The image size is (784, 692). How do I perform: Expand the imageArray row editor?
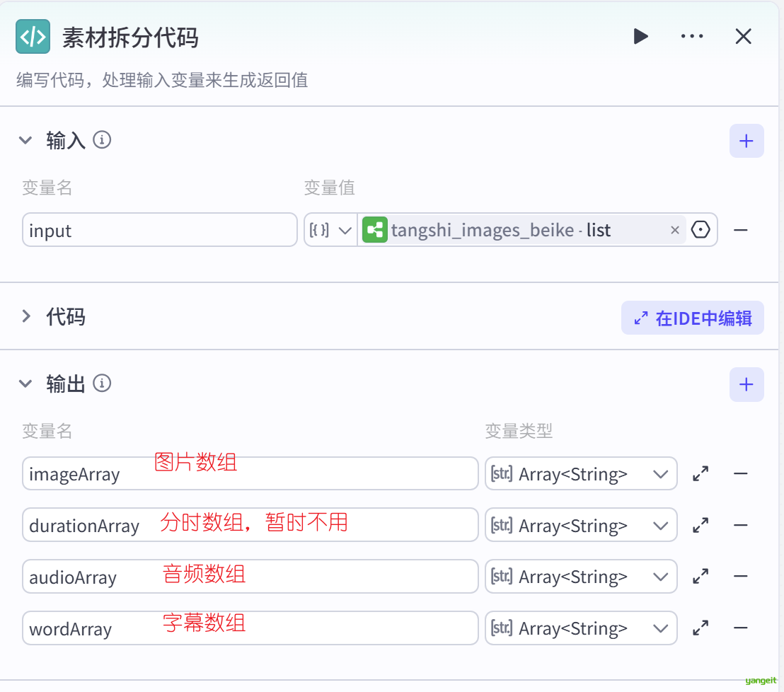[x=701, y=474]
